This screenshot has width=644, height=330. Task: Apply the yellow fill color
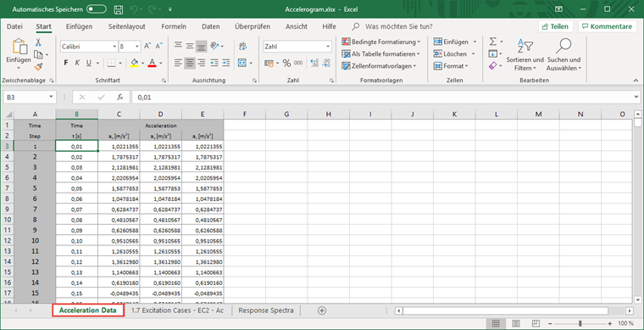click(134, 63)
